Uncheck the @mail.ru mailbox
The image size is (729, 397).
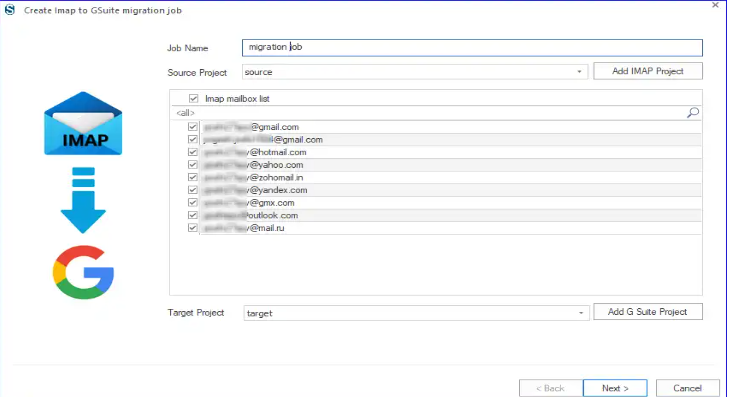coord(192,228)
